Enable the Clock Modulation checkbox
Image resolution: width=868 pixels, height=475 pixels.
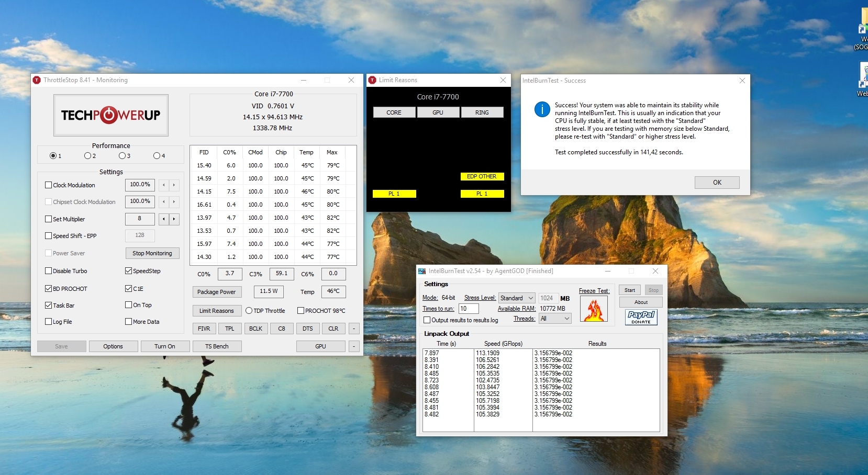tap(49, 185)
